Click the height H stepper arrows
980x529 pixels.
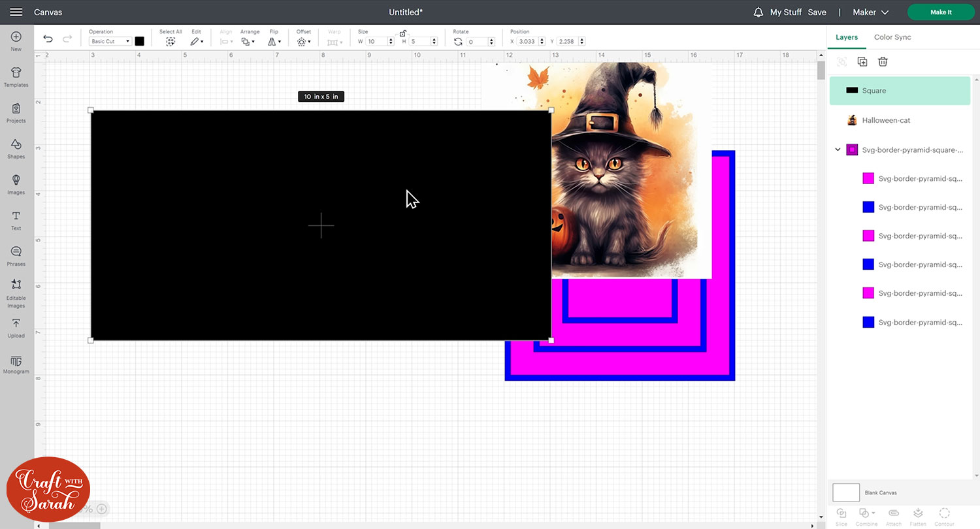(x=434, y=42)
